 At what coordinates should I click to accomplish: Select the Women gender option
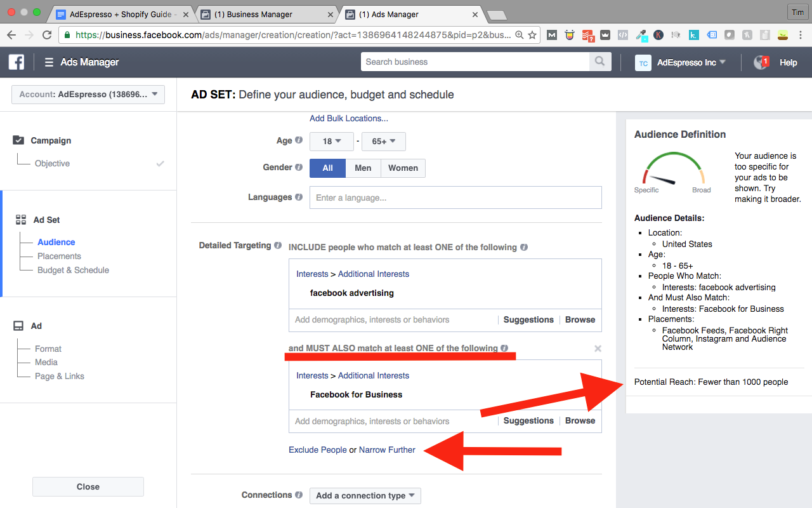(x=403, y=168)
